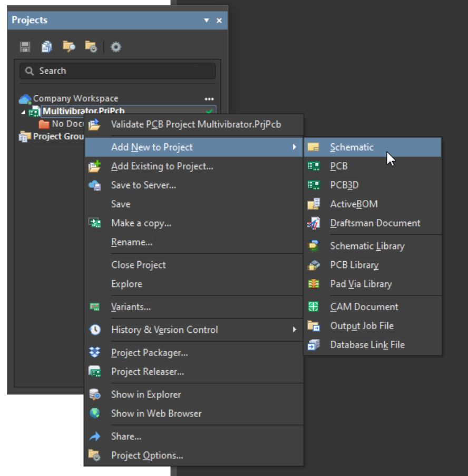Choose Close Project
Image resolution: width=468 pixels, height=476 pixels.
tap(194, 265)
